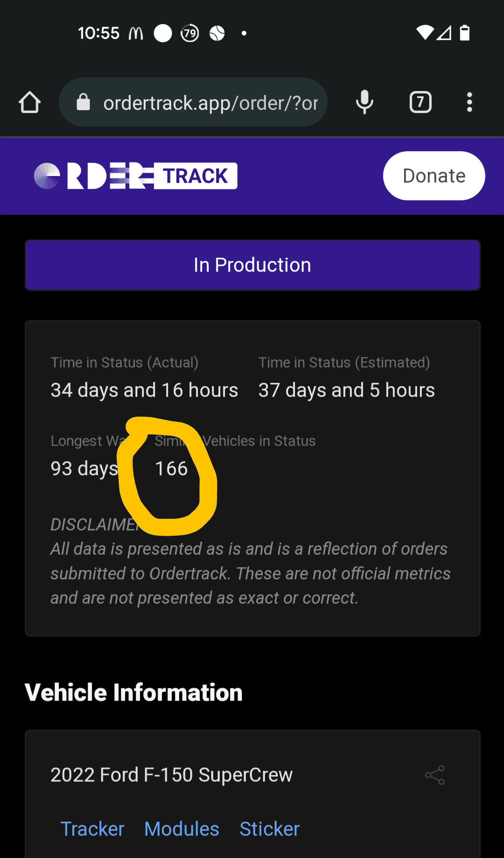Click the OrderTrack logo
This screenshot has height=858, width=504.
135,176
